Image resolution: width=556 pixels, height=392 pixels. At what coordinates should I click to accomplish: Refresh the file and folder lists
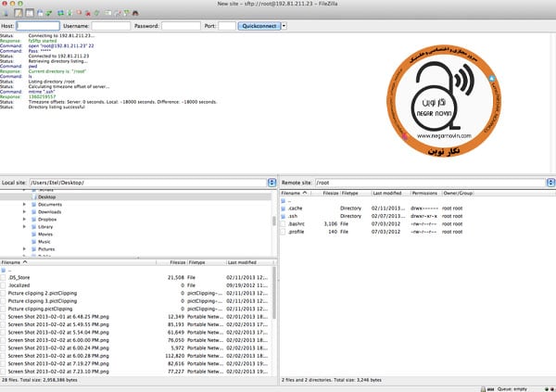[60, 13]
